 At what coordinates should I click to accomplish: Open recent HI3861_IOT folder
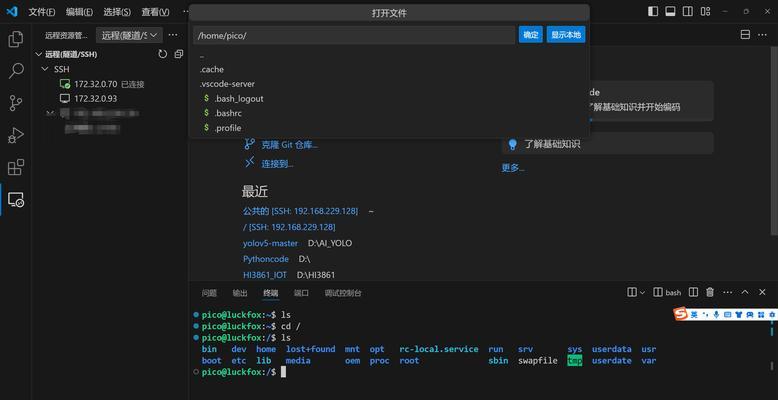tap(265, 275)
